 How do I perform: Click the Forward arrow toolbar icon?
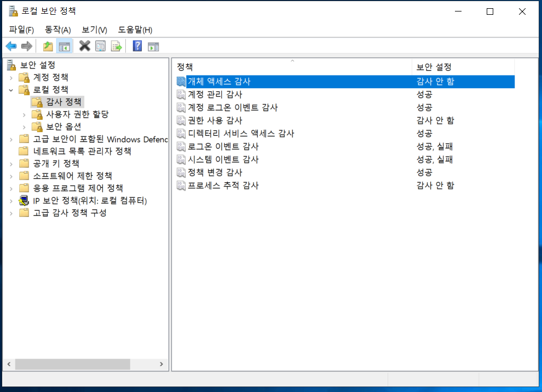coord(27,46)
